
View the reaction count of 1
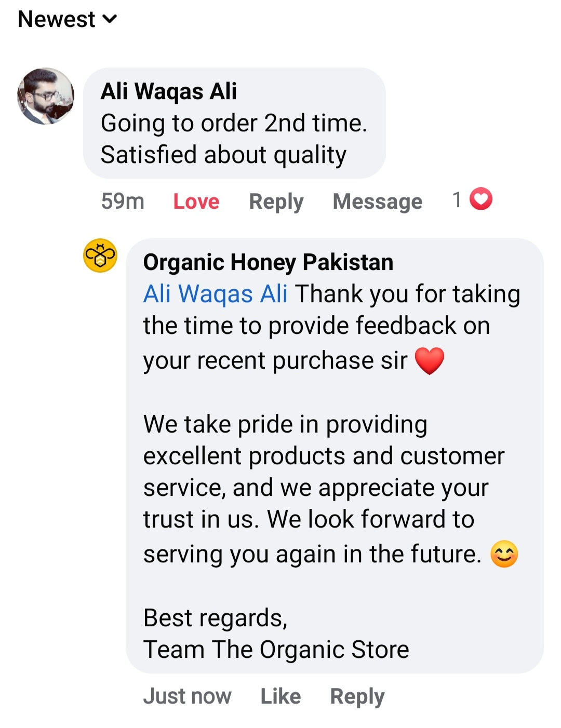tap(457, 200)
